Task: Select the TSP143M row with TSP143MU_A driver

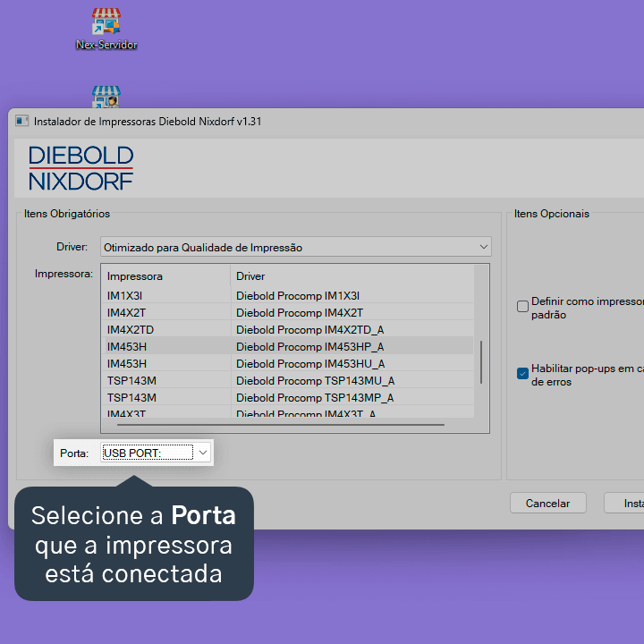Action: tap(287, 380)
